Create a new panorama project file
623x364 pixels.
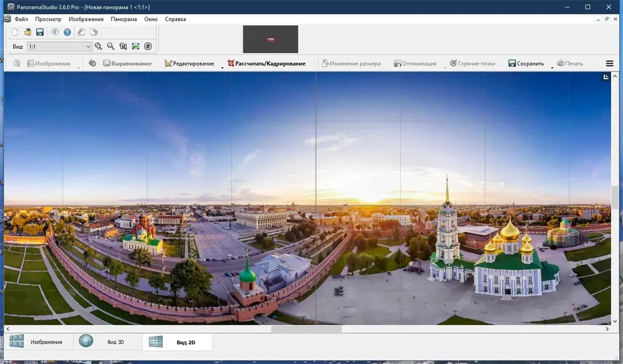[x=15, y=32]
